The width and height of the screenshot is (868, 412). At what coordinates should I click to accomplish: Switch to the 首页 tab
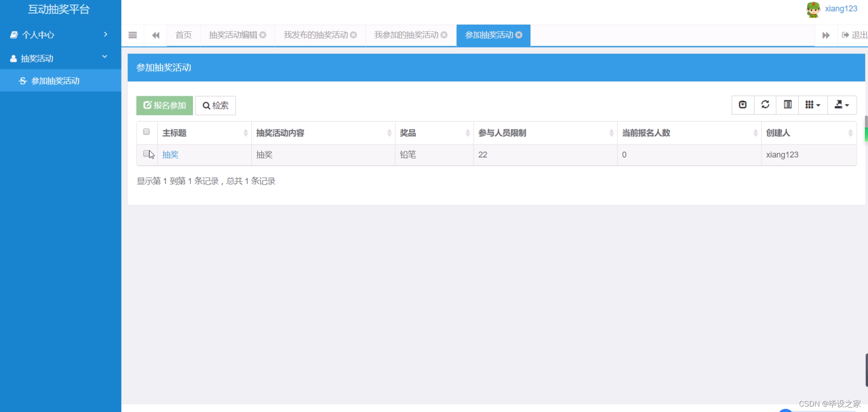click(x=183, y=35)
